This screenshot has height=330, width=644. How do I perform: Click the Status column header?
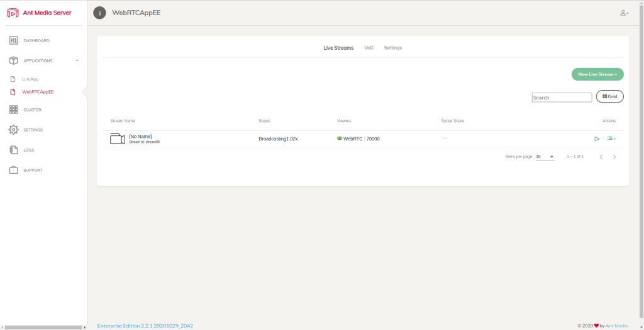(x=265, y=120)
